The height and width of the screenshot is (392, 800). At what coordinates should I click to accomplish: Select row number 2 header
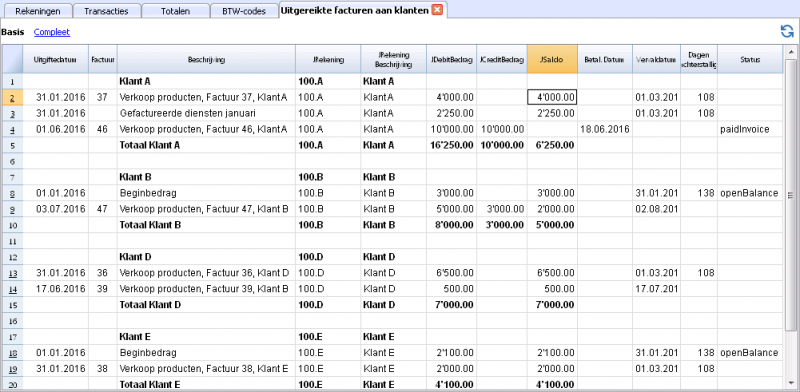click(12, 97)
